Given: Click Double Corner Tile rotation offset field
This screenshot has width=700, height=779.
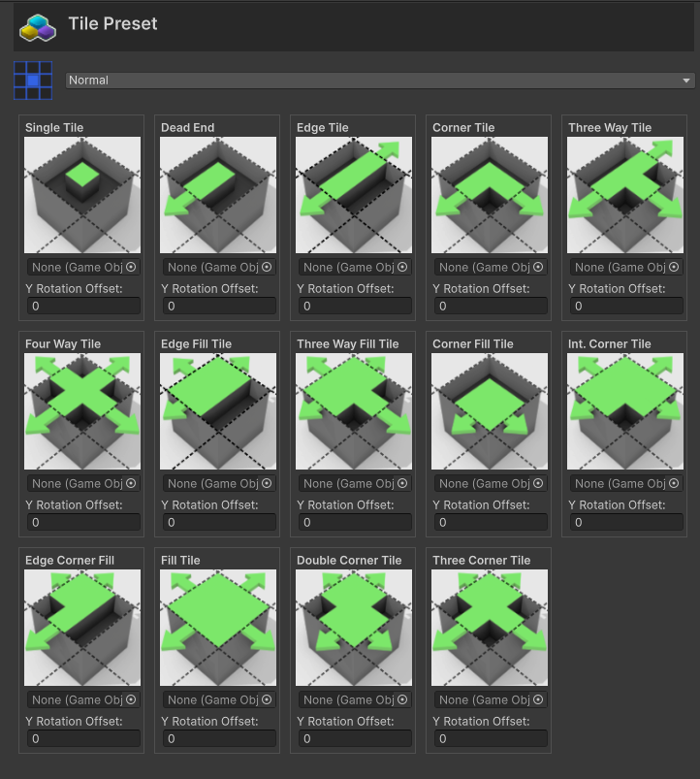Looking at the screenshot, I should click(355, 739).
